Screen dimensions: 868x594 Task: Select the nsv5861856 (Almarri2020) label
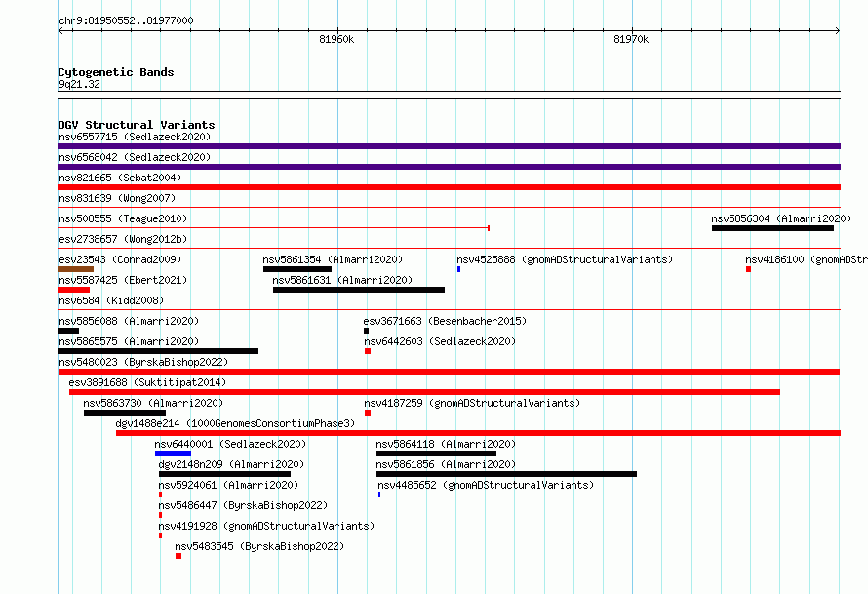pos(446,464)
